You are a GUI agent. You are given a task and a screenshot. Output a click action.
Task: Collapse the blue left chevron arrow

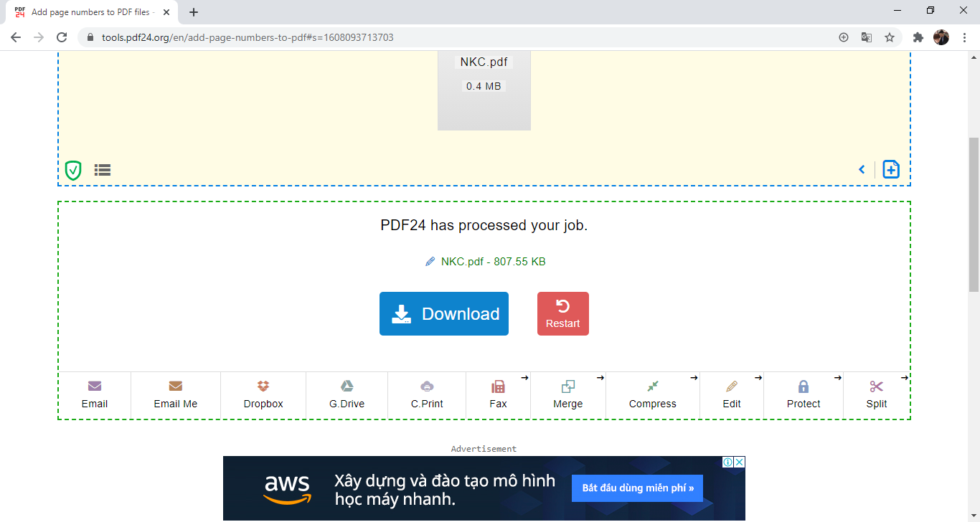point(862,170)
